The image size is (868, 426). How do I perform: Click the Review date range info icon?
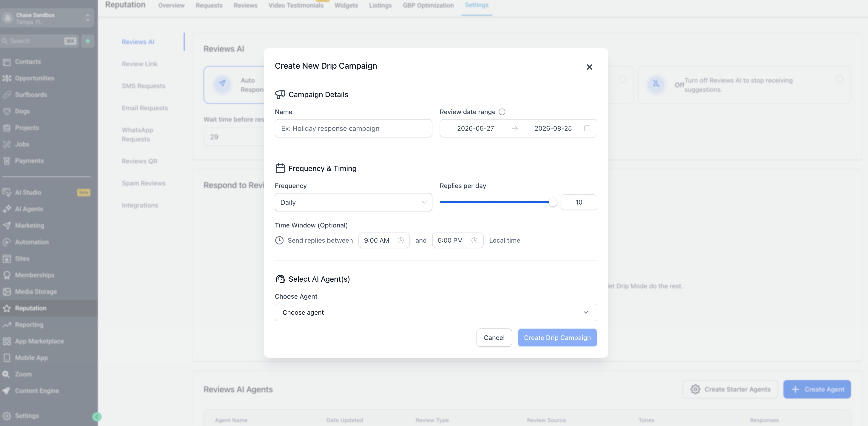[502, 112]
